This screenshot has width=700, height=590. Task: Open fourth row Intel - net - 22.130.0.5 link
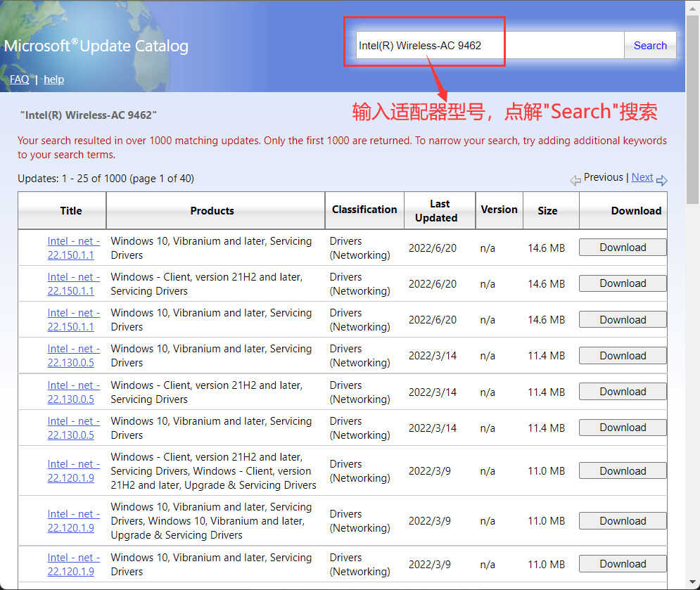tap(74, 356)
